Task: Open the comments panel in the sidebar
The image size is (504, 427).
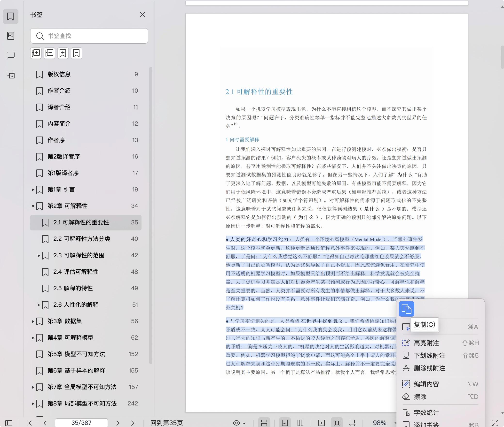Action: pos(11,55)
